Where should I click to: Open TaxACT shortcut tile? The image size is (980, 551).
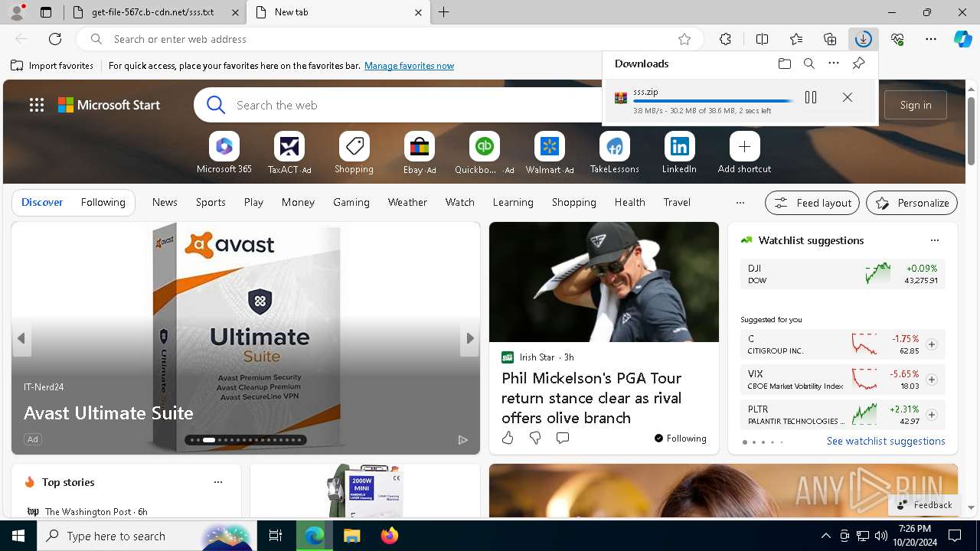(289, 153)
